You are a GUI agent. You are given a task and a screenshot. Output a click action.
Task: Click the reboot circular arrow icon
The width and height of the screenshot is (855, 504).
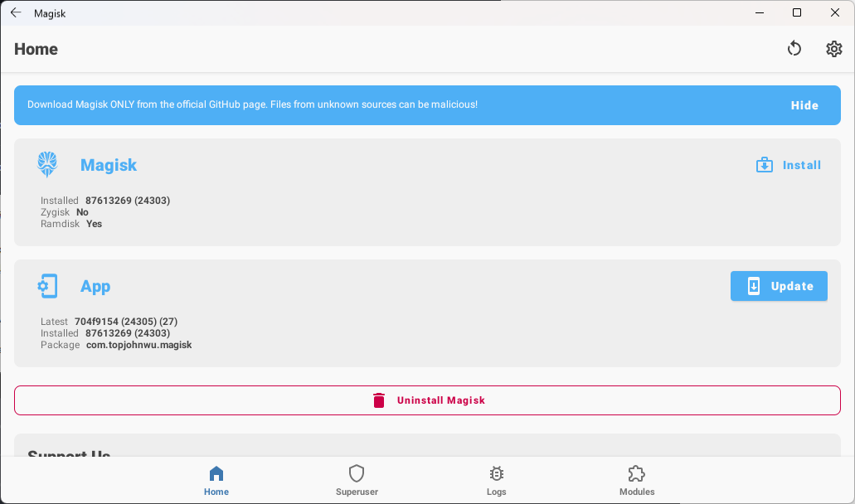tap(794, 48)
